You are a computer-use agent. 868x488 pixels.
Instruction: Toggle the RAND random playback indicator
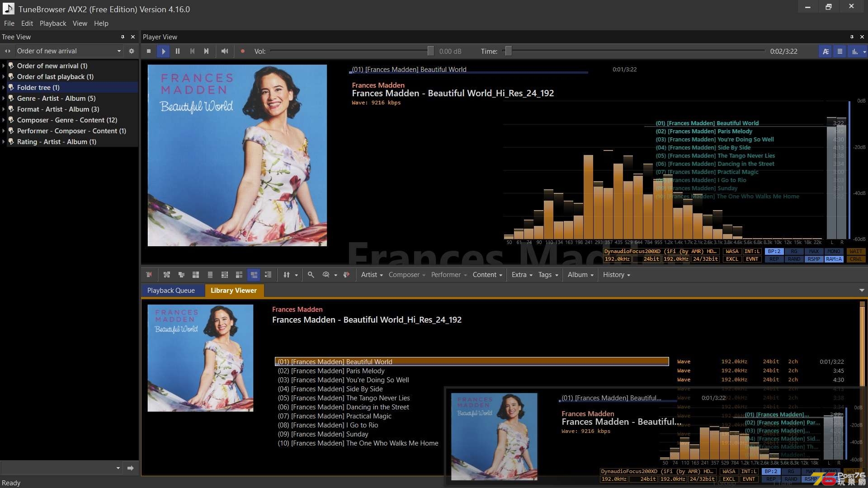click(x=794, y=259)
